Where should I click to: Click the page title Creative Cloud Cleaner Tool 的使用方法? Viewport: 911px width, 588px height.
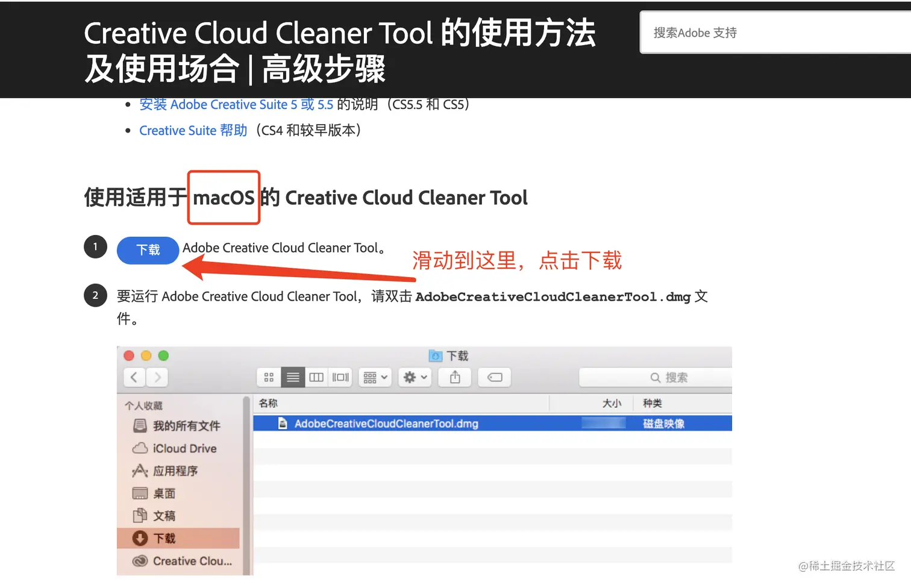[340, 33]
